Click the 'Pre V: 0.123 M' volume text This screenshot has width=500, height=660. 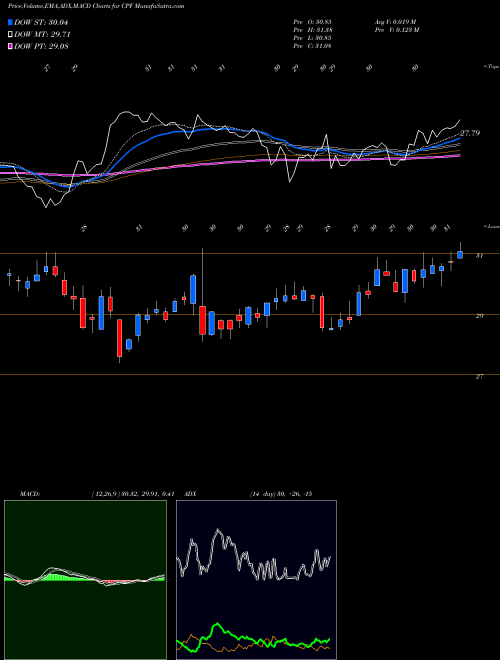click(x=398, y=30)
